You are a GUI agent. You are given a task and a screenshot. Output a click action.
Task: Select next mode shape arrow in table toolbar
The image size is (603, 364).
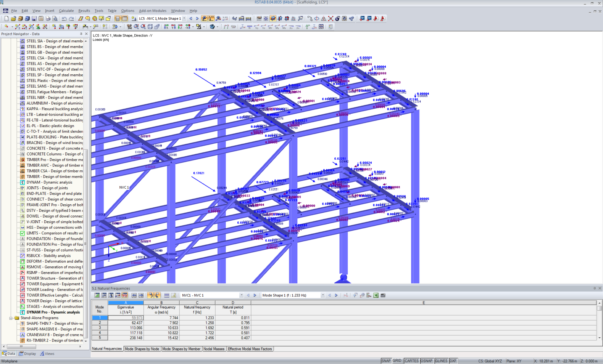click(336, 295)
